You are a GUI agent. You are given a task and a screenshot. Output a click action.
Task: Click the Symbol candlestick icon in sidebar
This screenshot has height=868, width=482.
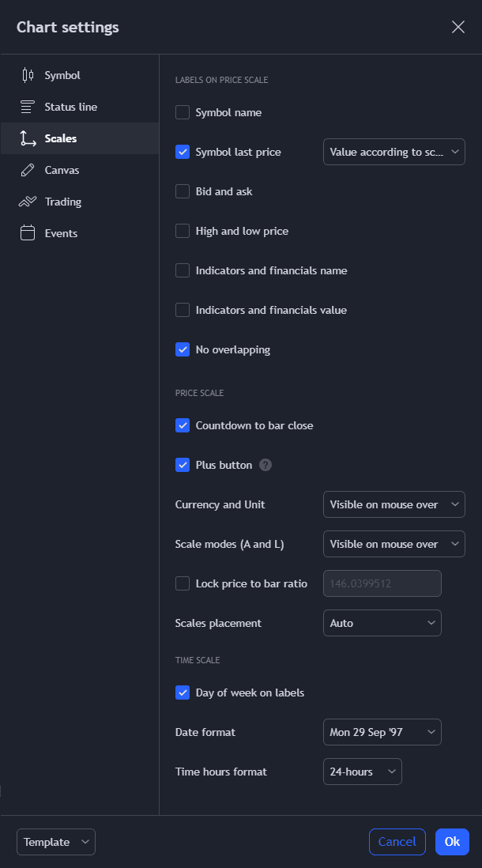(28, 75)
